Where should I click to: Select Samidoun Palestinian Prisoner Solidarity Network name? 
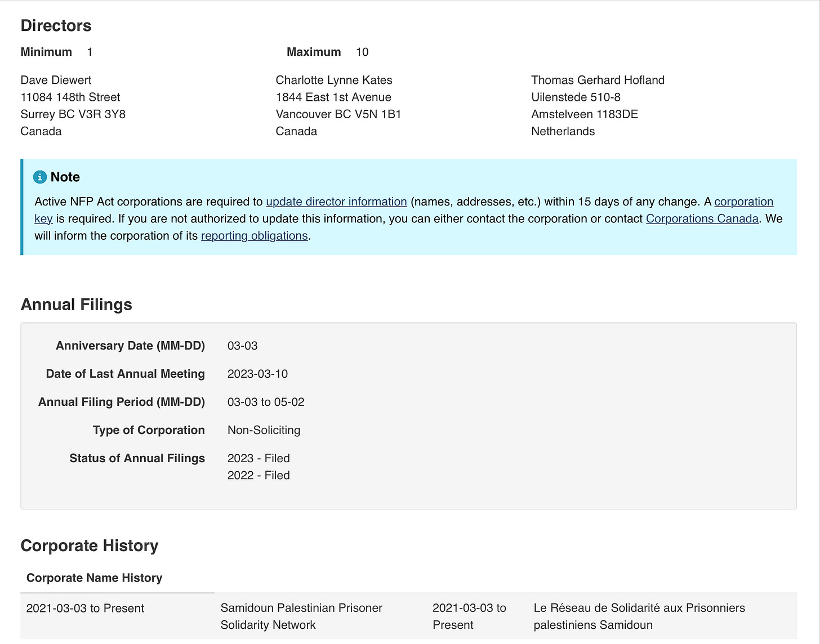point(301,616)
